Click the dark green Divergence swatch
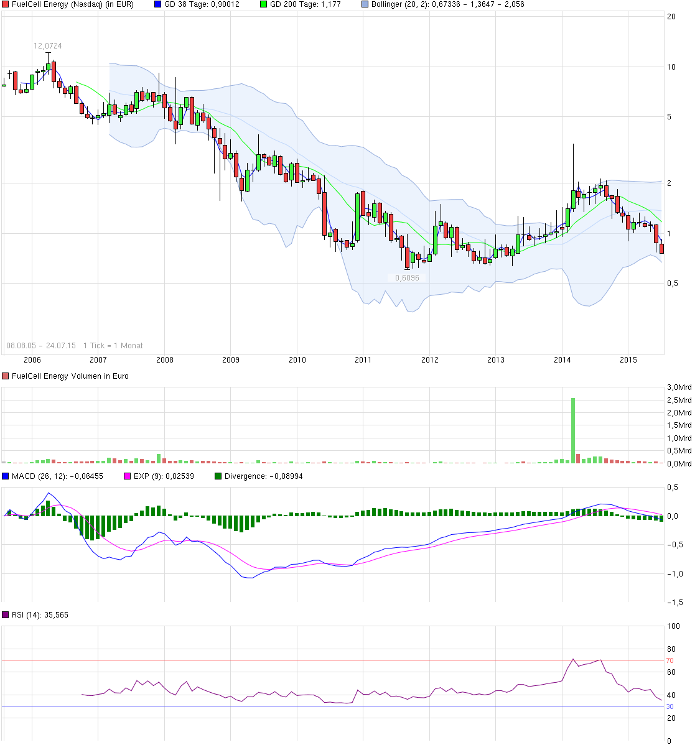Viewport: 700px width, 750px height. coord(218,476)
